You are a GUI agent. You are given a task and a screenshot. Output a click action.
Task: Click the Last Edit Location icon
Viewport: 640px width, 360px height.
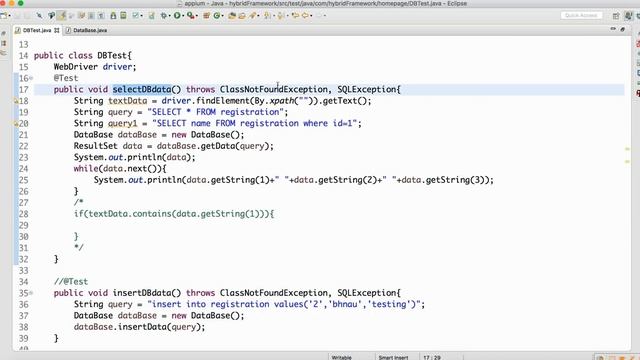click(x=295, y=16)
